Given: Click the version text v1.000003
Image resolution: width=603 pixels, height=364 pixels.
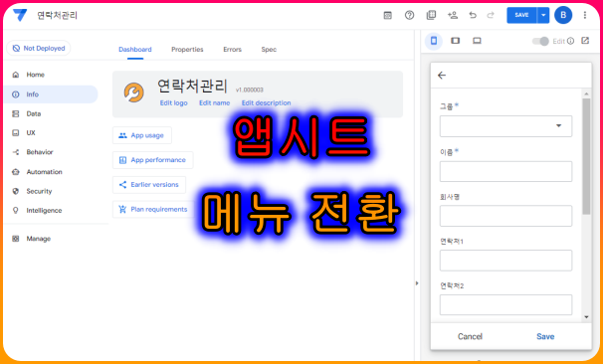Looking at the screenshot, I should pos(250,90).
